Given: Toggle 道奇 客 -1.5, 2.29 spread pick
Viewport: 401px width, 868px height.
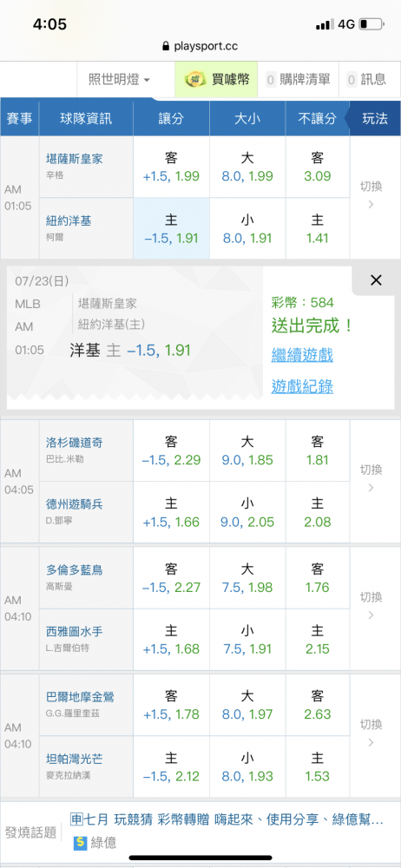Looking at the screenshot, I should (171, 450).
